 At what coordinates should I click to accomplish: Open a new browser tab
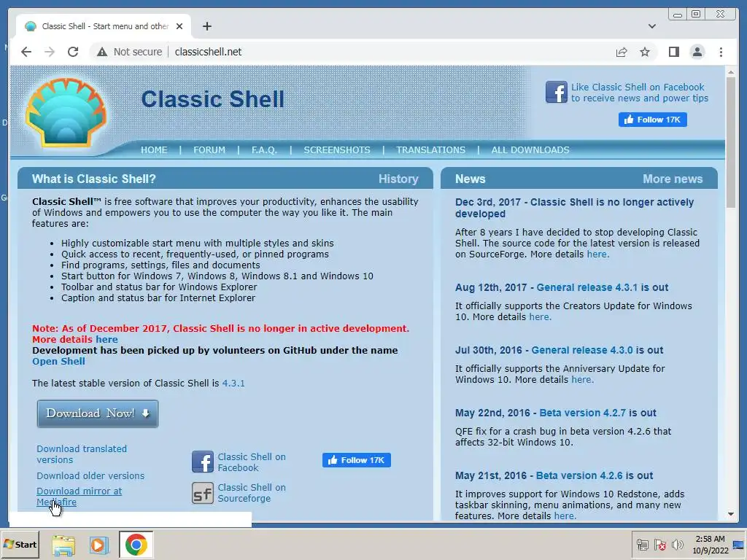coord(206,26)
